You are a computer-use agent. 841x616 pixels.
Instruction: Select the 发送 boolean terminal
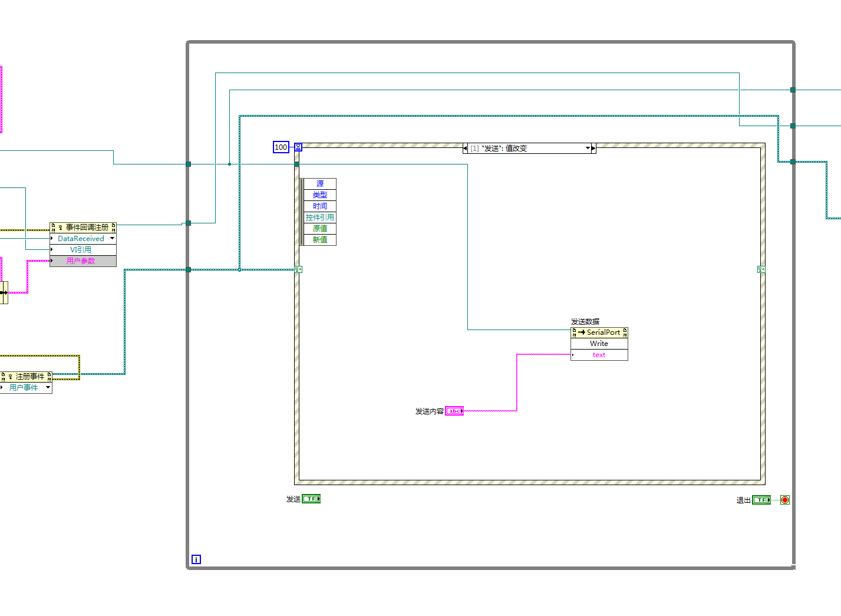pyautogui.click(x=311, y=499)
